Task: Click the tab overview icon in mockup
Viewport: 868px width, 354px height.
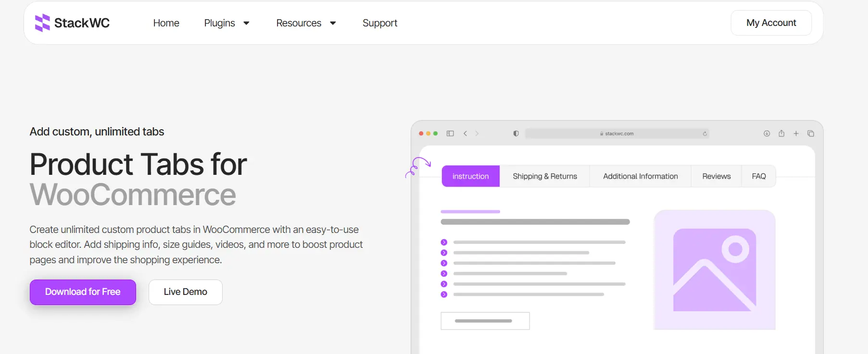Action: click(811, 134)
